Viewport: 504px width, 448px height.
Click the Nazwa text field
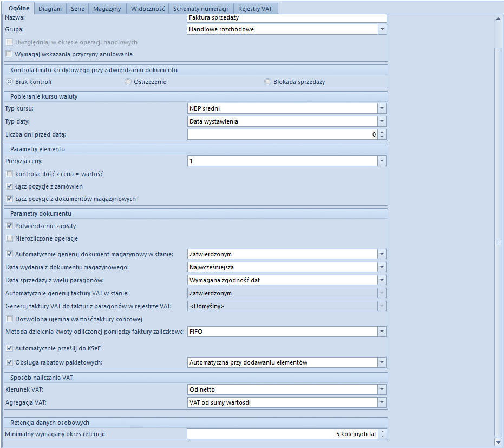287,18
